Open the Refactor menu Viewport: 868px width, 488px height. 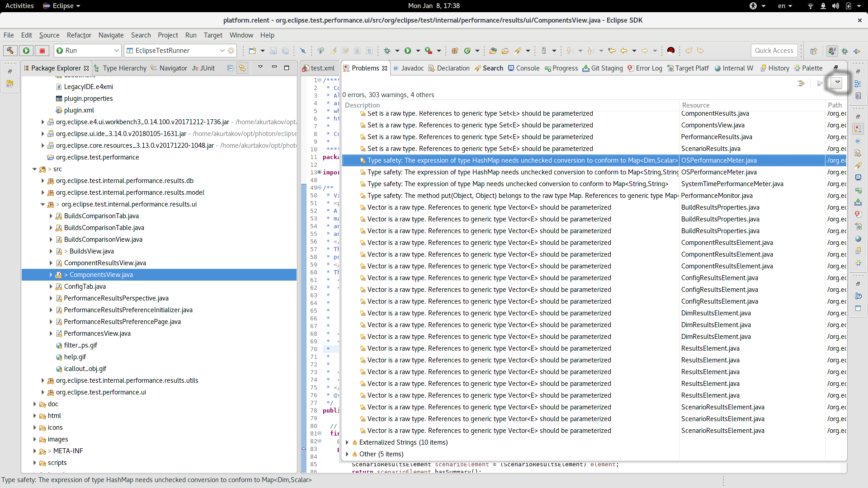pos(79,35)
